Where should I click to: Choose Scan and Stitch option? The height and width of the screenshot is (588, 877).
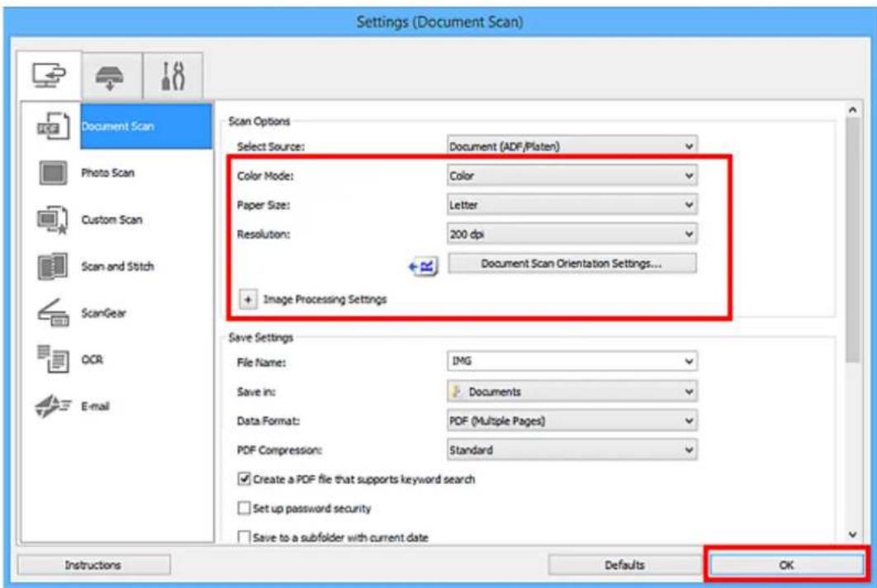[x=117, y=266]
